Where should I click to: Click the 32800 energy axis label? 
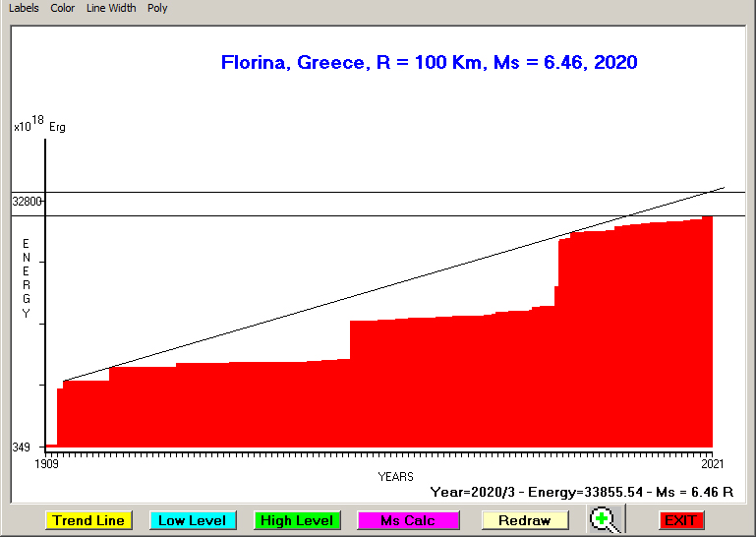[x=27, y=202]
